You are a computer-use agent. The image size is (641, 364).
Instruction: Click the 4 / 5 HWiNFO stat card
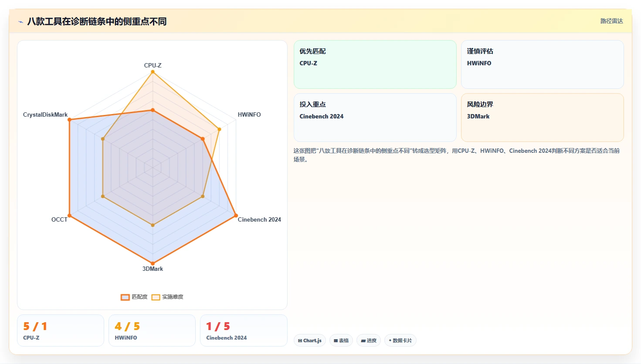point(152,330)
